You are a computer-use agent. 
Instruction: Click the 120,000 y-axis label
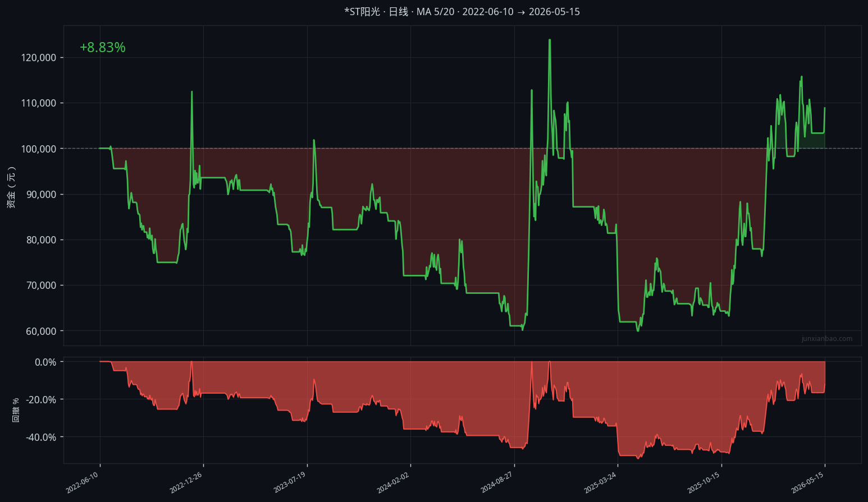(38, 58)
